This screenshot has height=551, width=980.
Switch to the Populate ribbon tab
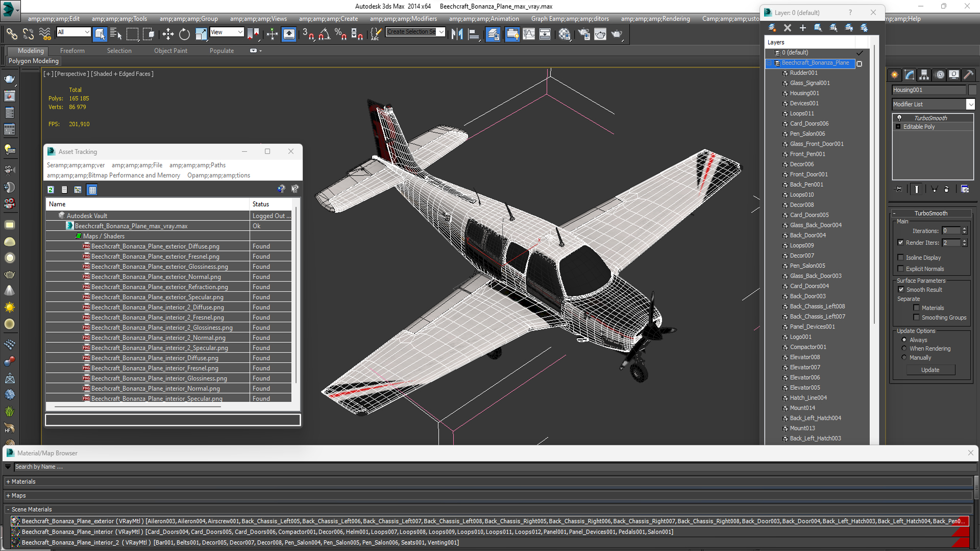(x=222, y=51)
